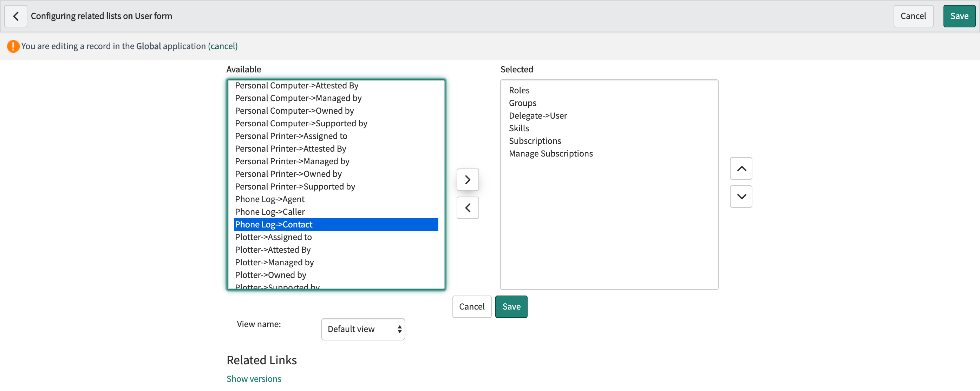The image size is (980, 391).
Task: Click (cancel) in the Global application banner
Action: [223, 46]
